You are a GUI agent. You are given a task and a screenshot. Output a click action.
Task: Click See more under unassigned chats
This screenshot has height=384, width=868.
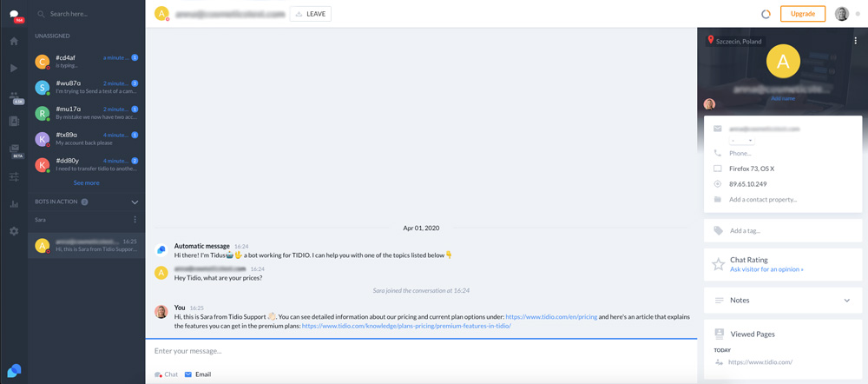coord(86,182)
